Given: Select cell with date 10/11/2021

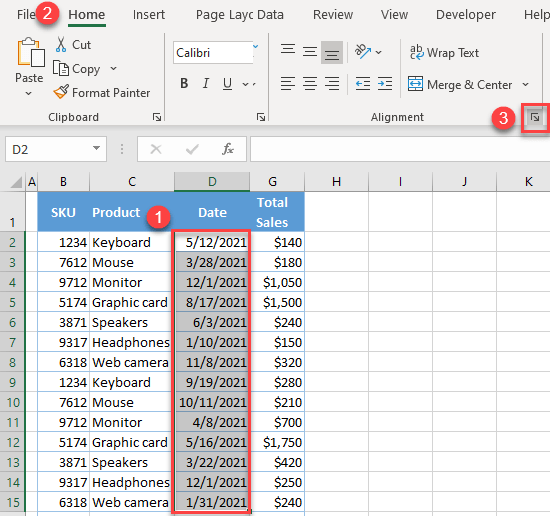Looking at the screenshot, I should click(212, 402).
